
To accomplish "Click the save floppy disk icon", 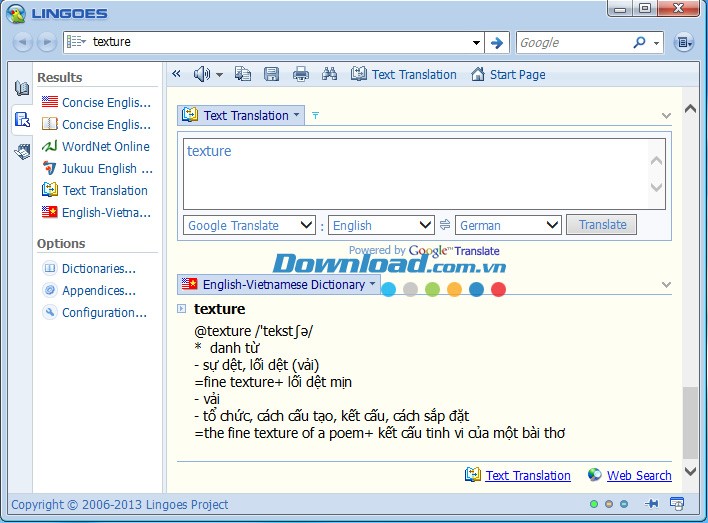I will [x=271, y=74].
